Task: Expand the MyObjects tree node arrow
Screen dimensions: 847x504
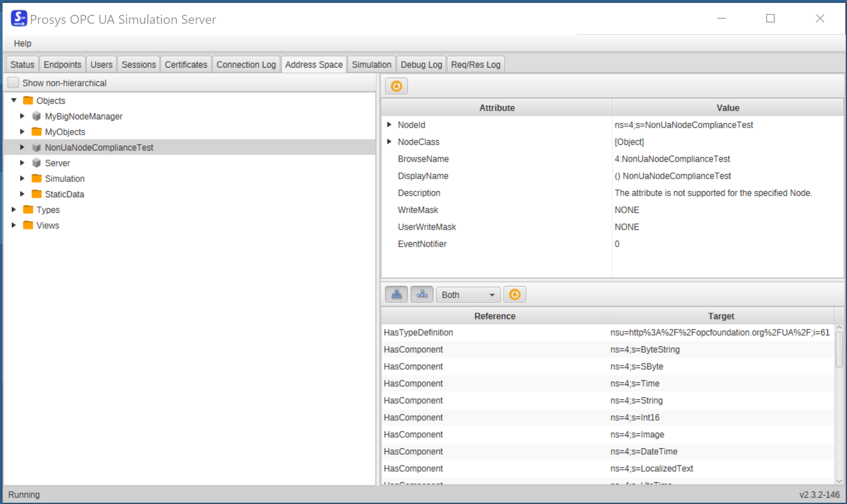Action: [23, 132]
